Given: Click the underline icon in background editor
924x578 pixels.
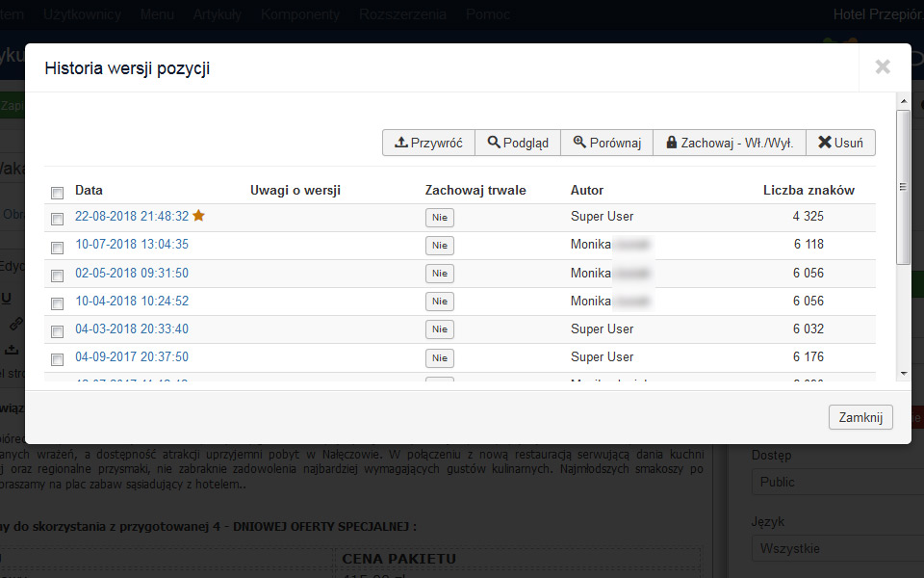Looking at the screenshot, I should tap(6, 299).
